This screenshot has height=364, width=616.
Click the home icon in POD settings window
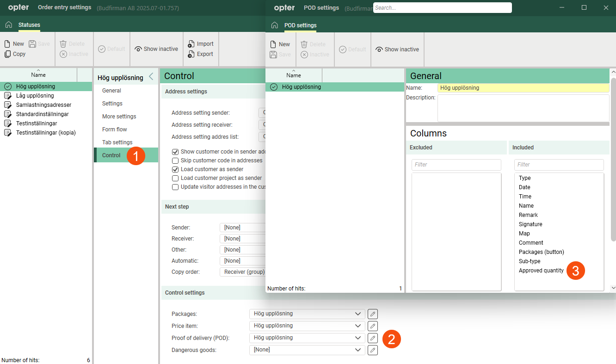(x=274, y=25)
